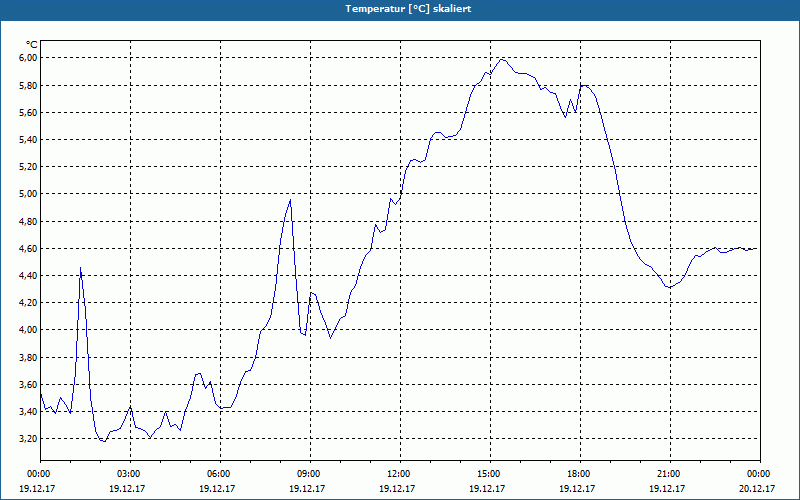Click the 09:00 time axis label

click(x=310, y=474)
